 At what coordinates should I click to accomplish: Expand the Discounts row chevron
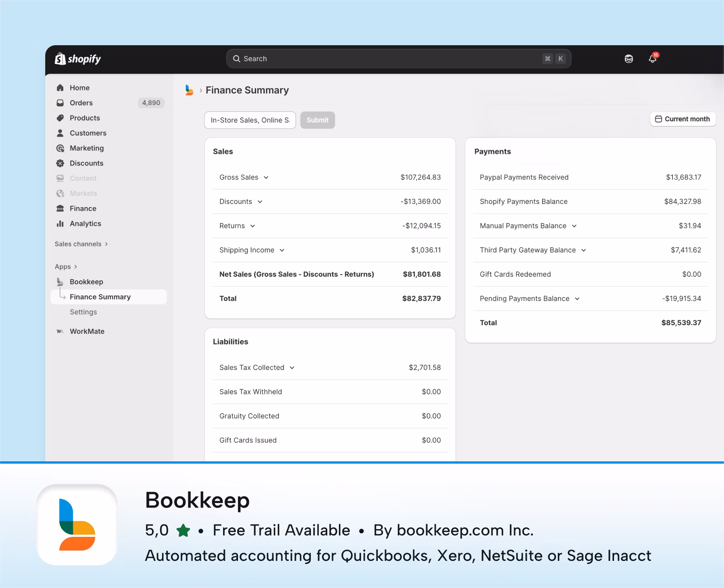pos(260,202)
